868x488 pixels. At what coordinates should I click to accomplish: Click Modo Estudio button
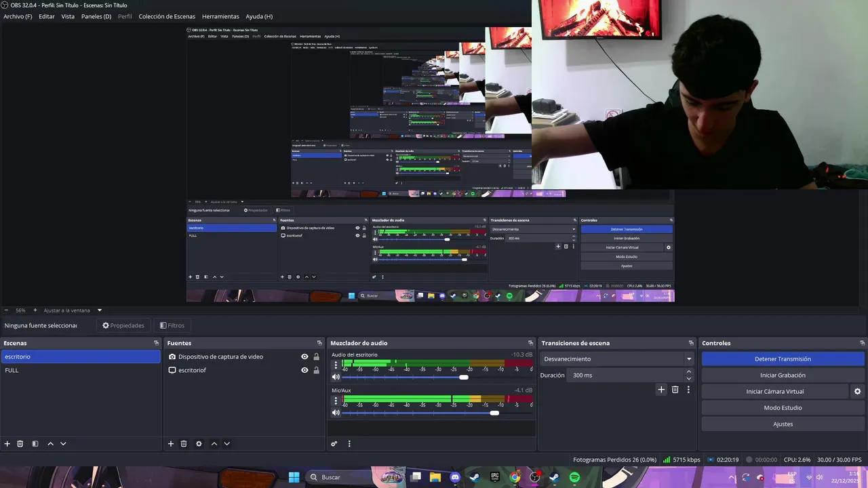click(x=783, y=408)
